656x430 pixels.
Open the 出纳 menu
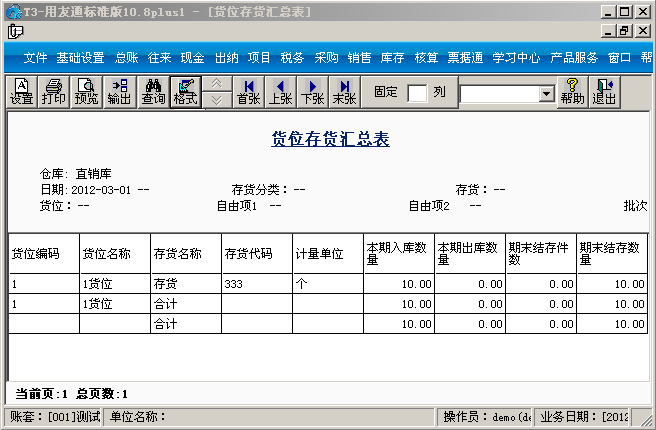point(226,58)
